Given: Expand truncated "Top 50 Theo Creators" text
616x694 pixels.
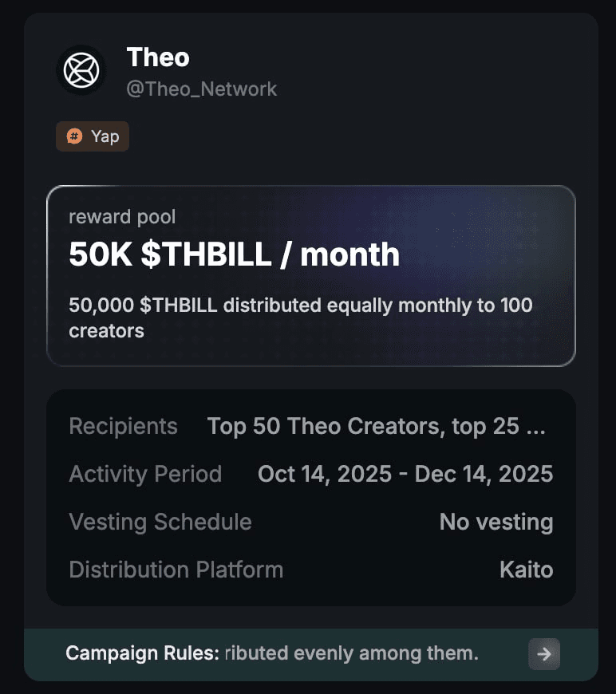Looking at the screenshot, I should coord(376,426).
